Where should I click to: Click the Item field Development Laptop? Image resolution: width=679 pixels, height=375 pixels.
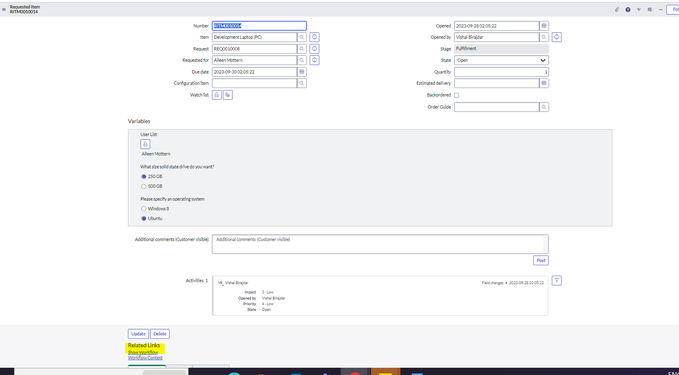point(254,37)
